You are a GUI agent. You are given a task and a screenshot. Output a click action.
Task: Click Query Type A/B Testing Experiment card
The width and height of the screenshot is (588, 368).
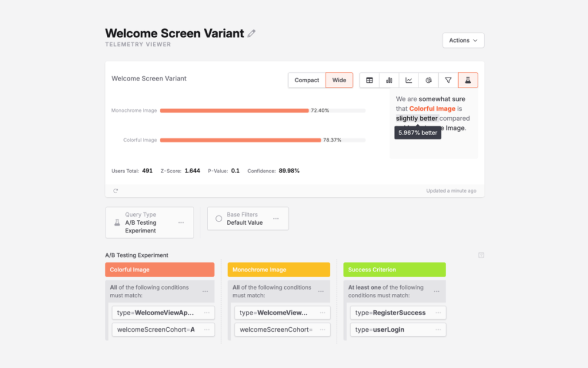150,223
